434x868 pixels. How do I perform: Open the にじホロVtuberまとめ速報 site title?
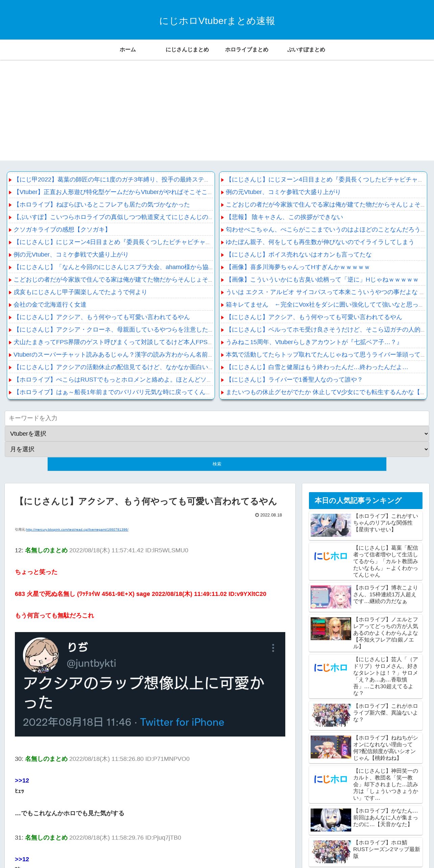pyautogui.click(x=217, y=21)
